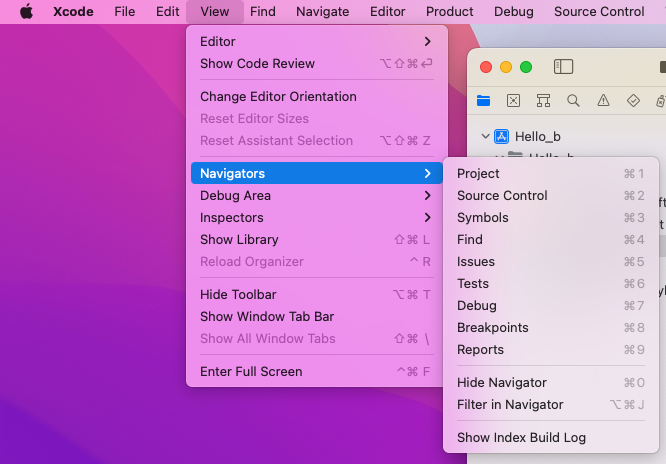The width and height of the screenshot is (666, 464).
Task: Select Source Control in Navigators submenu
Action: coord(551,195)
